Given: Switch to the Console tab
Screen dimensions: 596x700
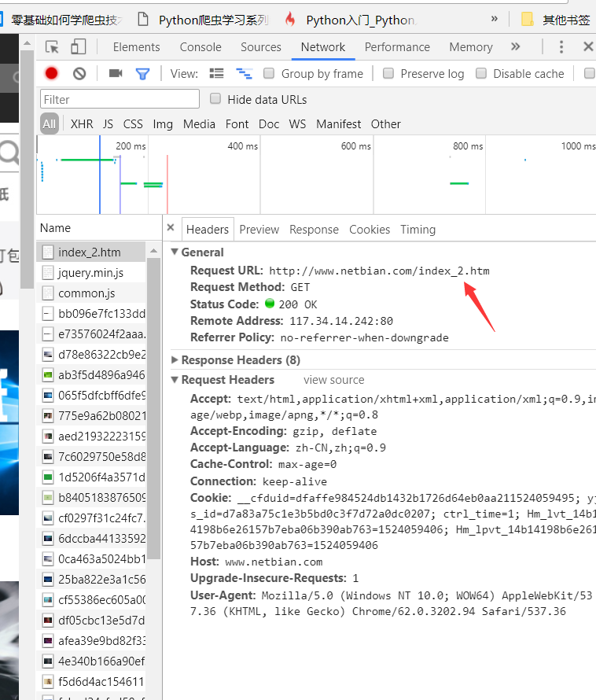Looking at the screenshot, I should (x=201, y=47).
